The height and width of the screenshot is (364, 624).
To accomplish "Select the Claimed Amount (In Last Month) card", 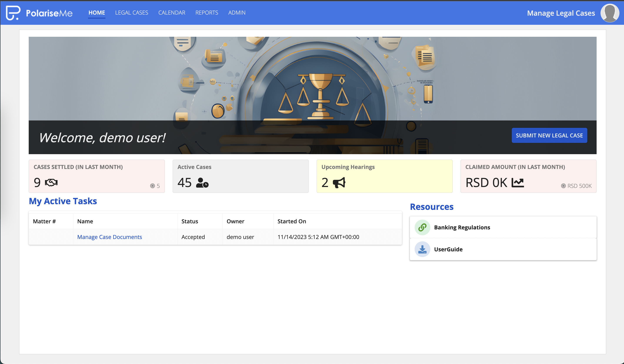I will point(528,176).
